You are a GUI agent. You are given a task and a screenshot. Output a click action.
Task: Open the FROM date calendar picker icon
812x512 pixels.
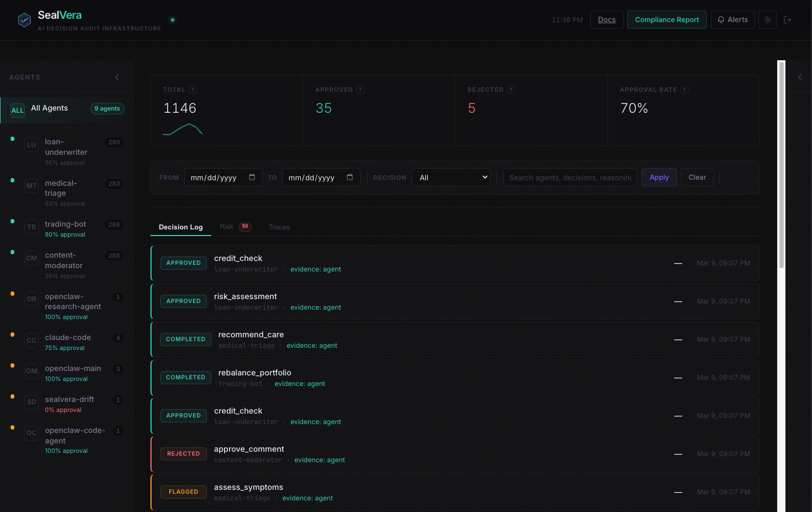[254, 177]
